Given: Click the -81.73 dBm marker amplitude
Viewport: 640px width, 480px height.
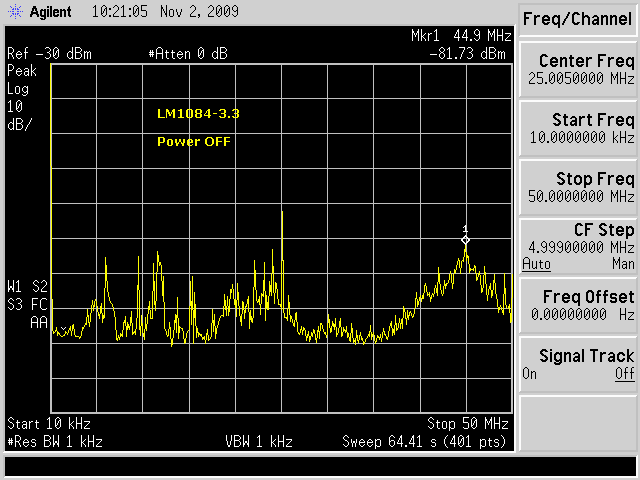Looking at the screenshot, I should point(467,54).
